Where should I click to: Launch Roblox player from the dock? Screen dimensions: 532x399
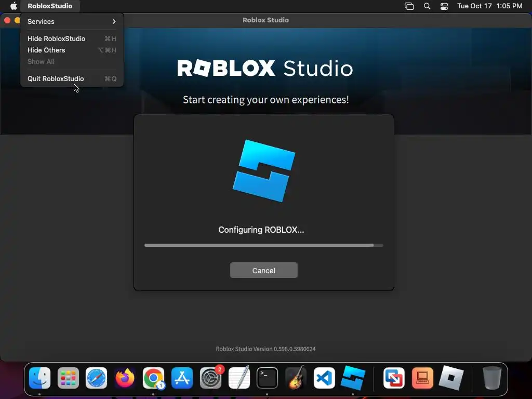(451, 378)
